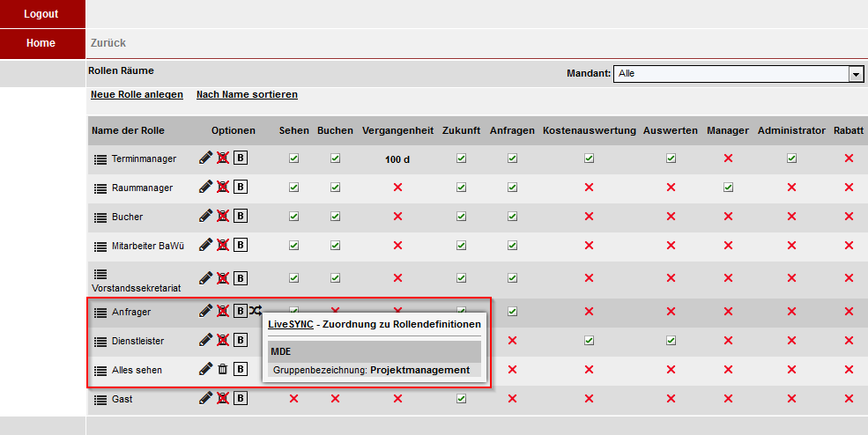This screenshot has height=435, width=868.
Task: Toggle Anfragen checkbox for Mitarbeiter BaWü
Action: point(513,245)
